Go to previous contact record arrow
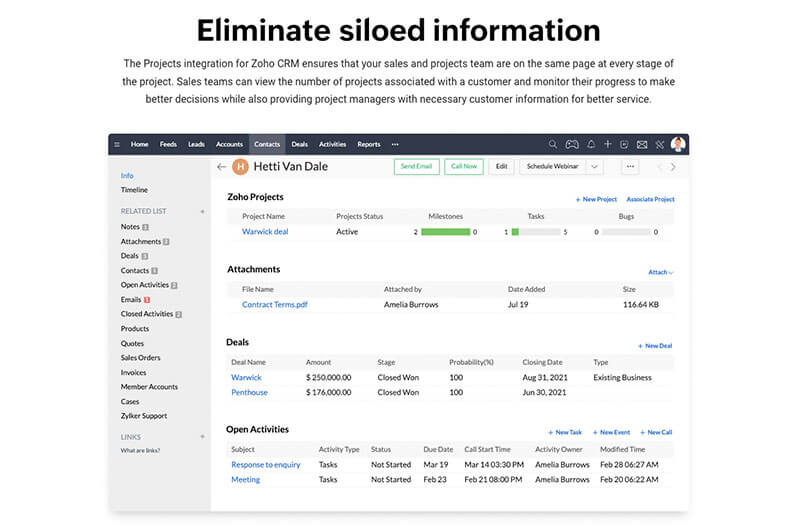 (x=660, y=167)
